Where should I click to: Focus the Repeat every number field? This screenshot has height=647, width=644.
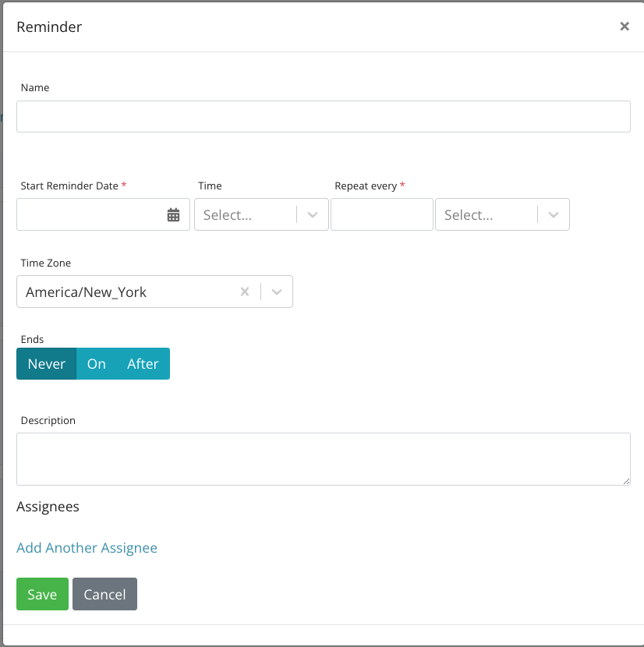click(381, 215)
